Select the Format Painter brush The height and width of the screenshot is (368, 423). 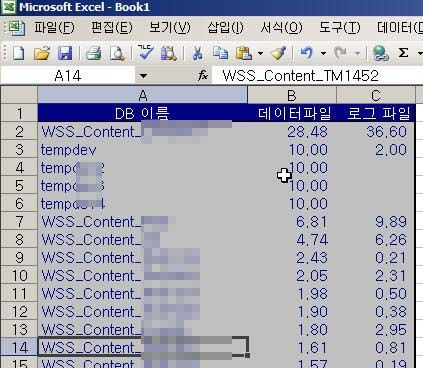[278, 53]
